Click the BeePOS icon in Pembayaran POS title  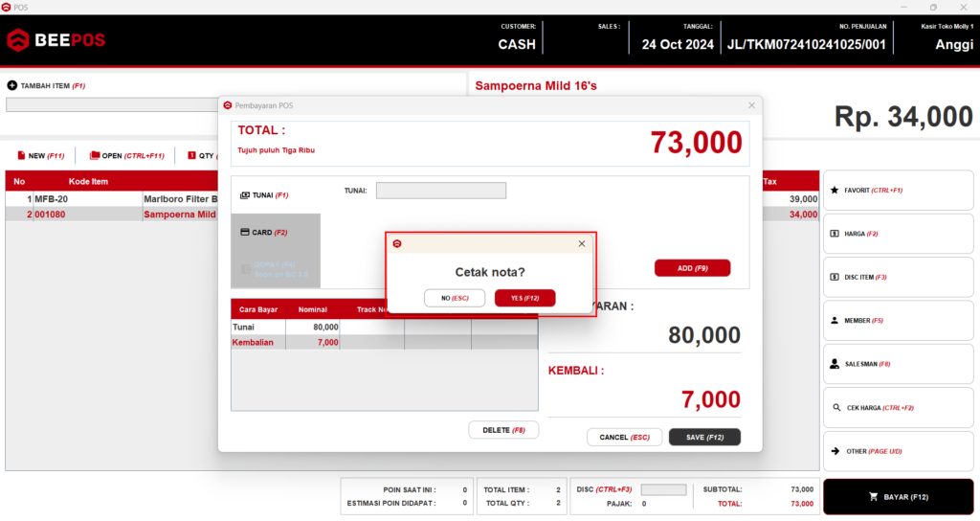tap(228, 105)
